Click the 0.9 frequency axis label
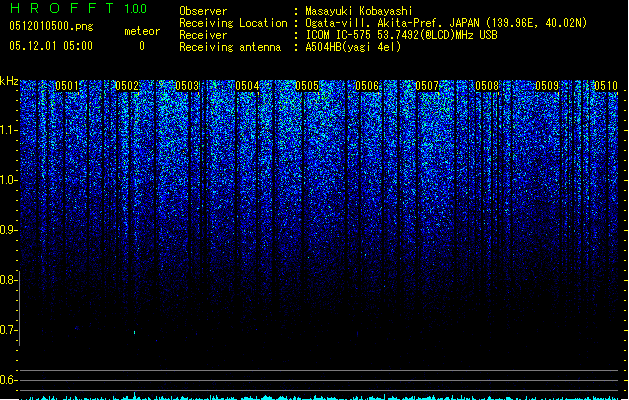629x400 pixels. [8, 230]
